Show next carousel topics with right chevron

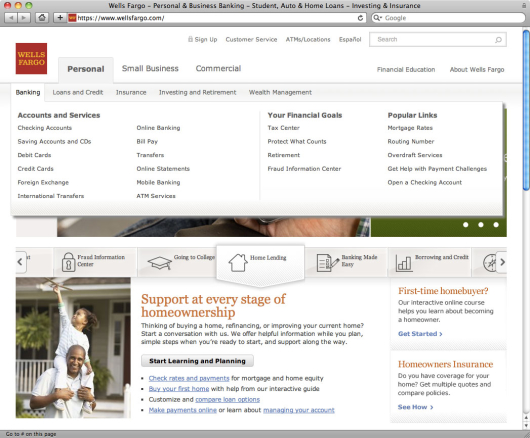(502, 262)
